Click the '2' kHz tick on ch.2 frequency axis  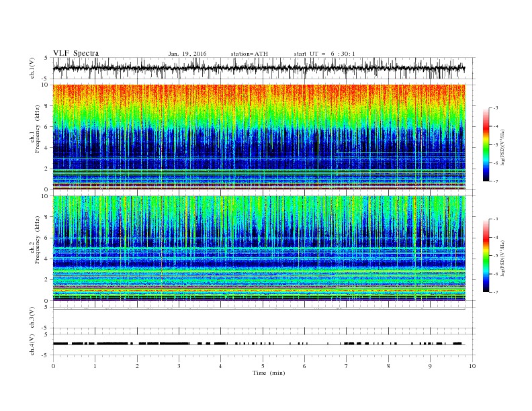[46, 280]
